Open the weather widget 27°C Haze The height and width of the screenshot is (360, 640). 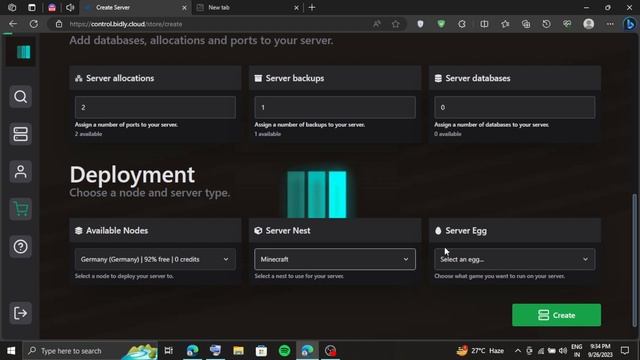pyautogui.click(x=480, y=351)
